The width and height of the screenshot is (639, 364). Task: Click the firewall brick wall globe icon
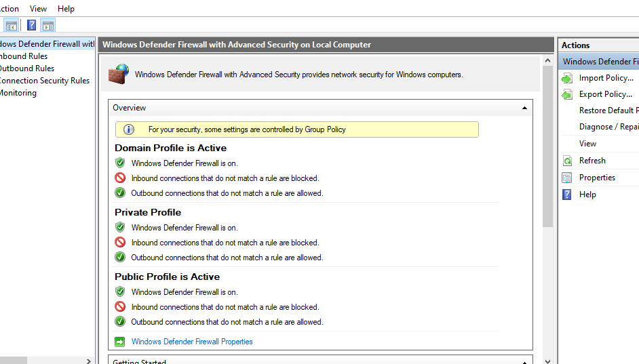pyautogui.click(x=120, y=73)
